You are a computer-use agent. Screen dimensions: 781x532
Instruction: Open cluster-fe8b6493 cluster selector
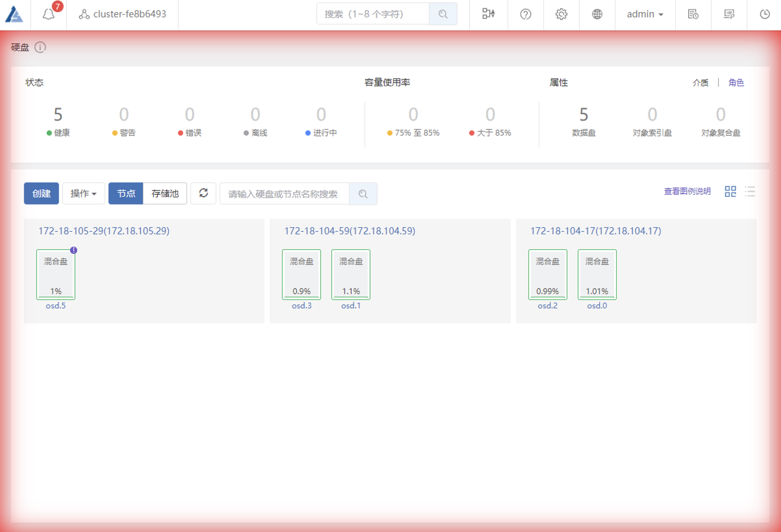click(123, 14)
